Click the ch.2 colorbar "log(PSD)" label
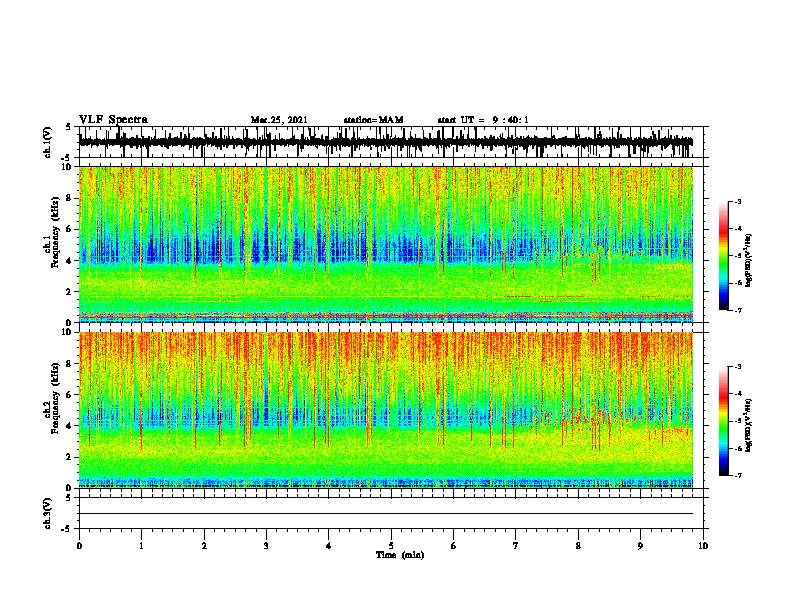The width and height of the screenshot is (792, 612). tap(748, 425)
